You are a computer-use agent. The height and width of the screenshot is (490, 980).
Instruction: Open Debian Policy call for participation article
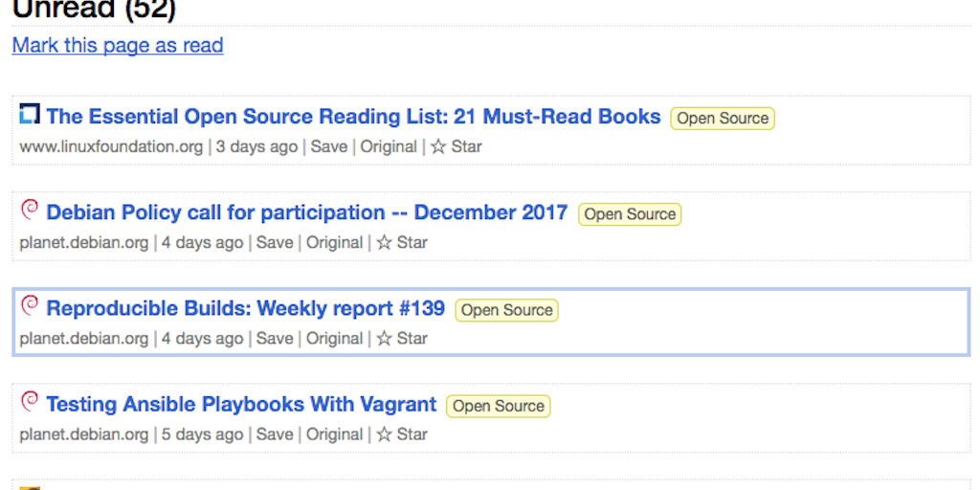click(306, 212)
